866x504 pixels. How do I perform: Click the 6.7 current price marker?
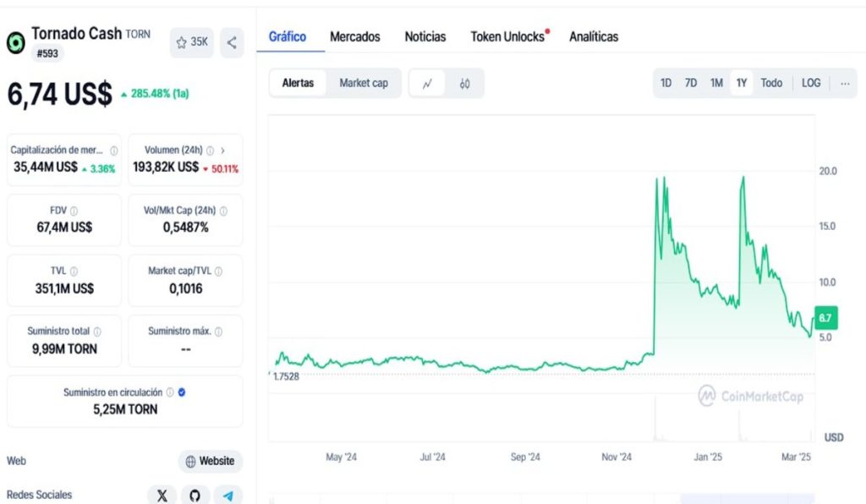[x=825, y=318]
